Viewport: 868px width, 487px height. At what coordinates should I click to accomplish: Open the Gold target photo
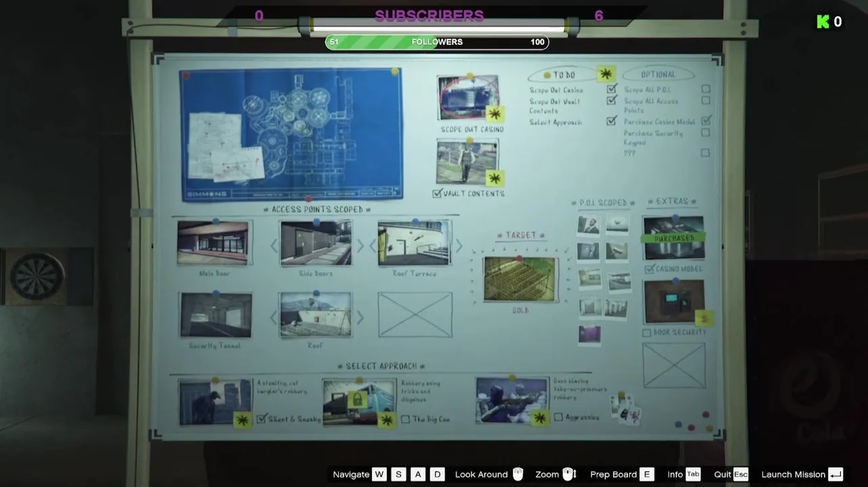(x=520, y=279)
